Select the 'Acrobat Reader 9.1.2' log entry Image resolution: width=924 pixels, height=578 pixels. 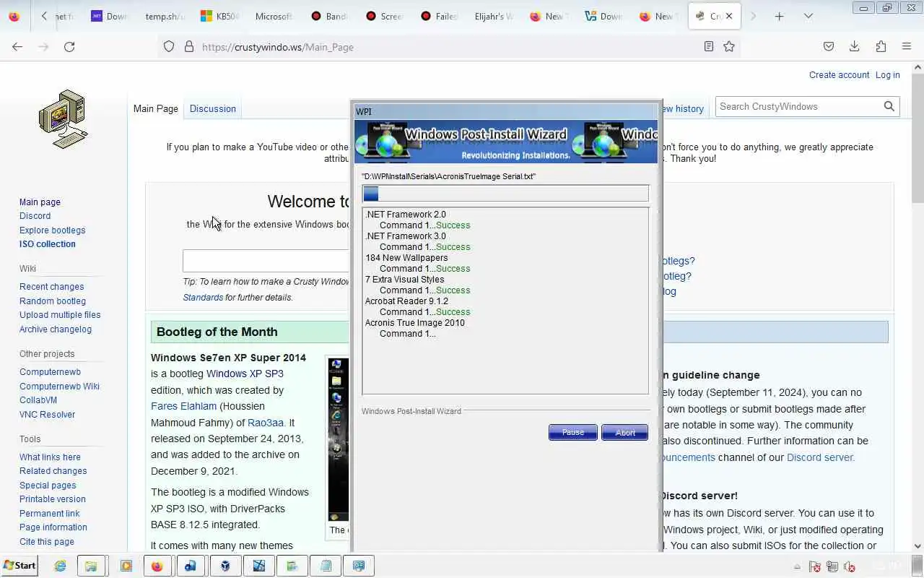click(x=406, y=301)
